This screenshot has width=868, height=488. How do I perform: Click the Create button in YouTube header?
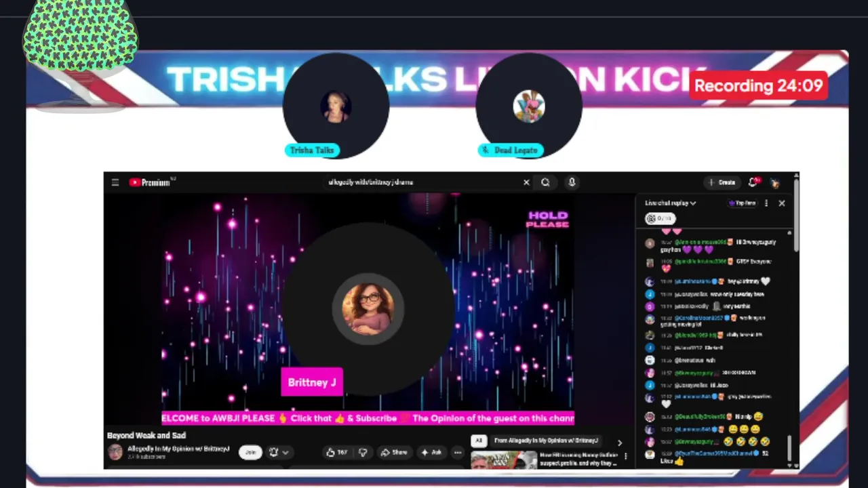click(722, 182)
